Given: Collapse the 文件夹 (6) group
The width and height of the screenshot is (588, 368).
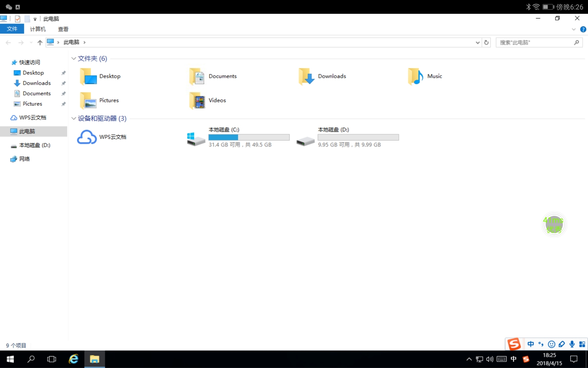Looking at the screenshot, I should 73,59.
